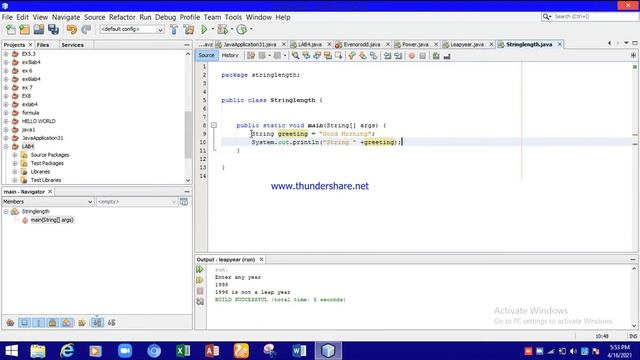This screenshot has width=640, height=360.
Task: Collapse the LAB4 project node
Action: pos(6,147)
